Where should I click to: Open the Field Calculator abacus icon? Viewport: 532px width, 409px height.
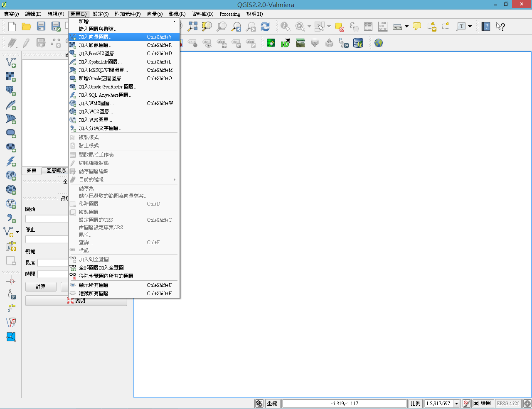tap(383, 27)
